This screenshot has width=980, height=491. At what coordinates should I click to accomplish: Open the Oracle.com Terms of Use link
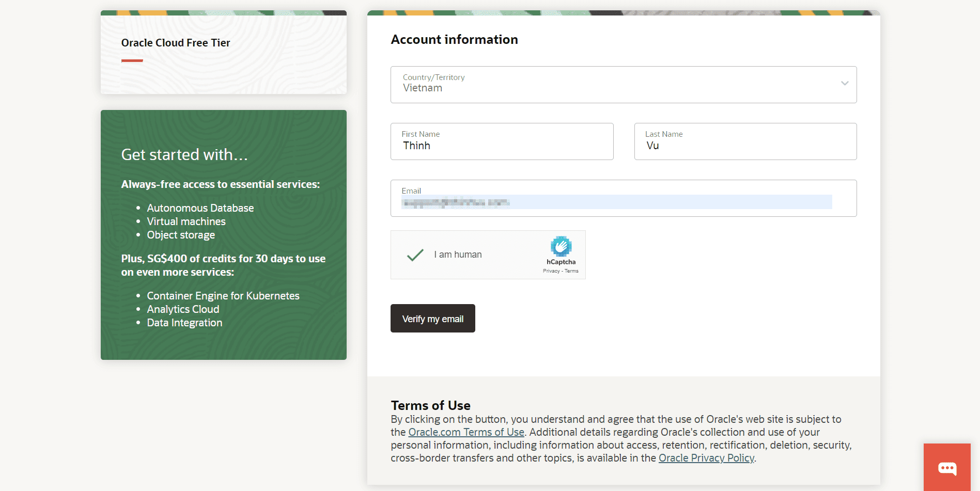pyautogui.click(x=466, y=432)
